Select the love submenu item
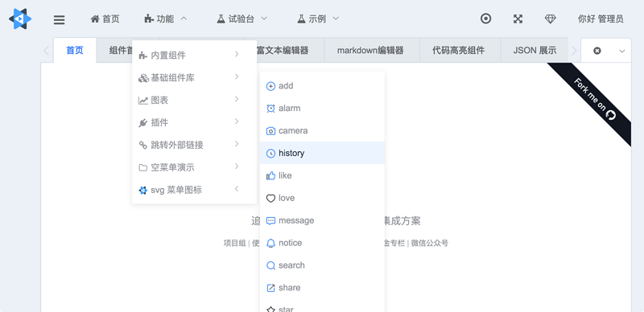Screen dimensions: 644x312 [x=322, y=198]
